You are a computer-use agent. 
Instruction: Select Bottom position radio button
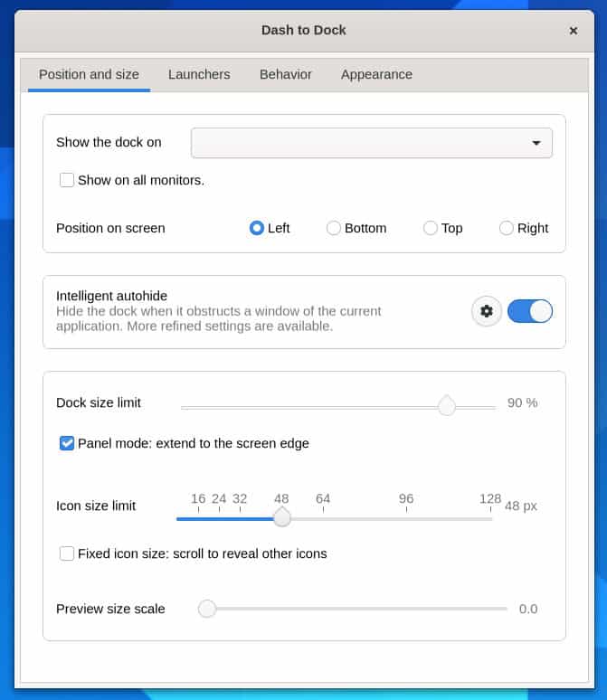tap(333, 228)
